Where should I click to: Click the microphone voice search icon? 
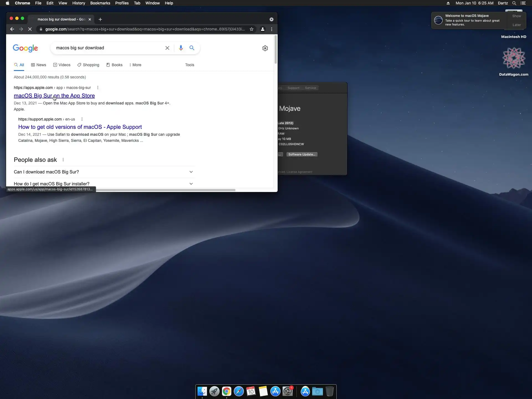(x=181, y=48)
